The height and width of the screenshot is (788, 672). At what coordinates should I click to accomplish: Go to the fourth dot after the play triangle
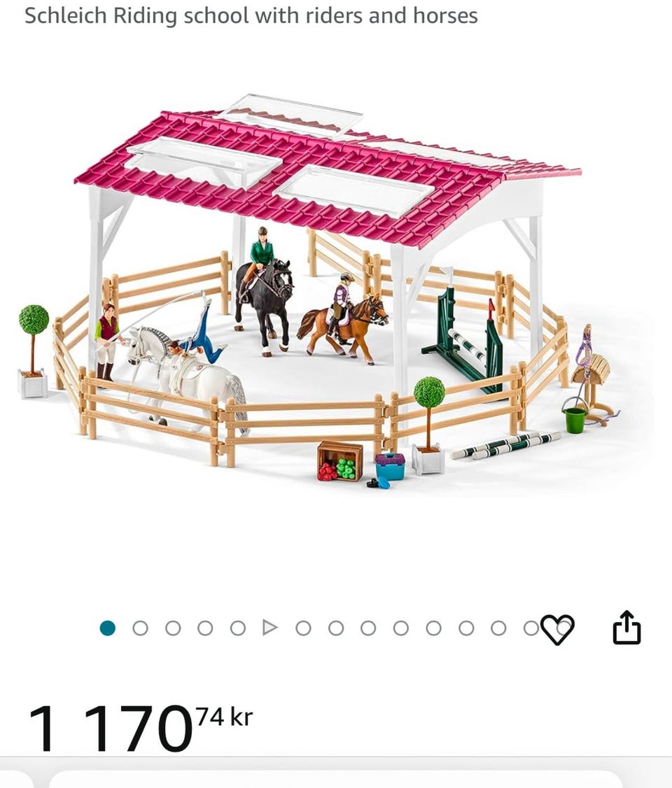400,628
